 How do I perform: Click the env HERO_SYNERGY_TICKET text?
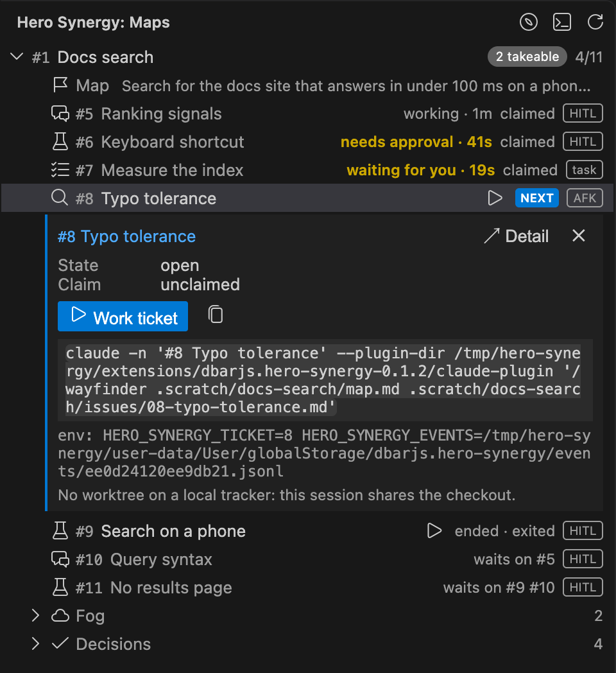[x=324, y=453]
